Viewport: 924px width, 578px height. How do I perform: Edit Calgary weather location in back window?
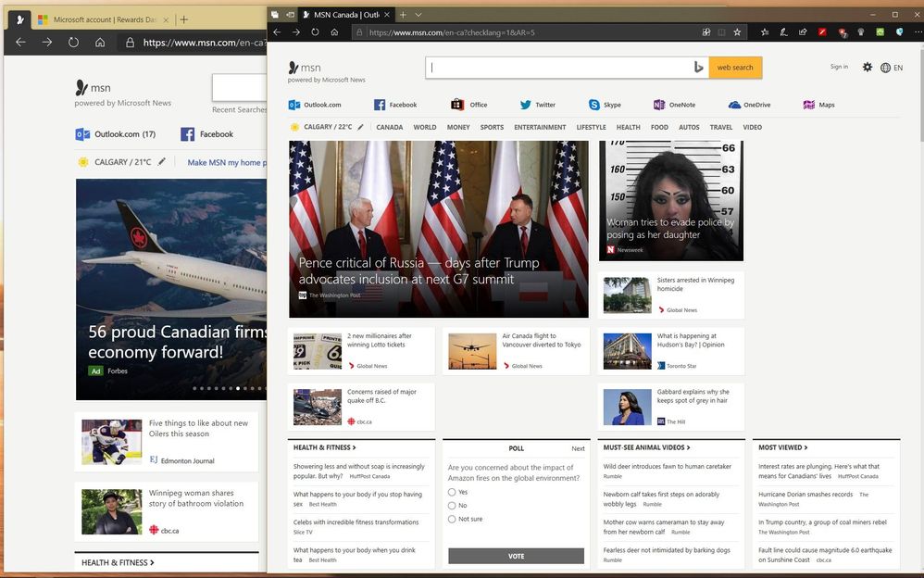pos(161,161)
